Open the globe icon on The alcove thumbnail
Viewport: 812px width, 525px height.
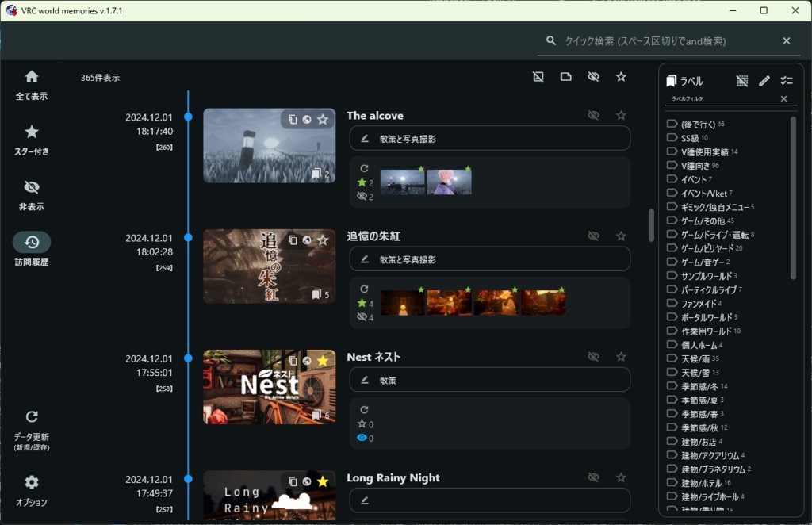(307, 119)
